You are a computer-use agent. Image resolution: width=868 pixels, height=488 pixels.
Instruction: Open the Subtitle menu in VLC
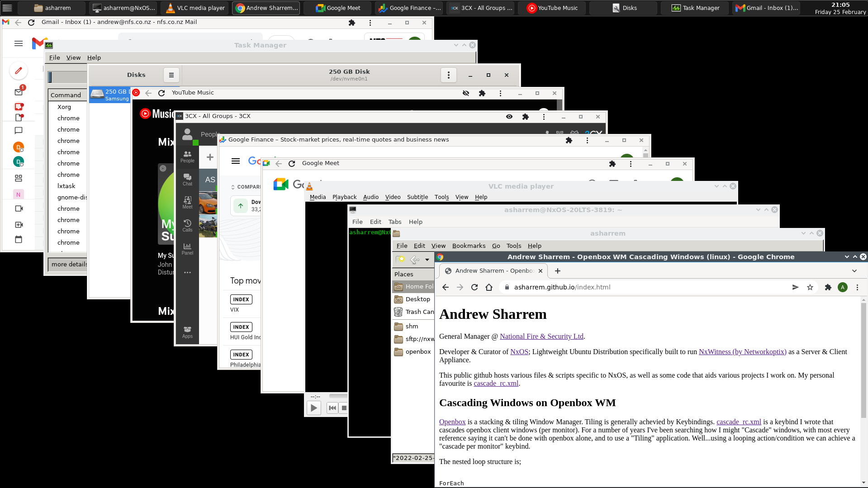tap(417, 197)
